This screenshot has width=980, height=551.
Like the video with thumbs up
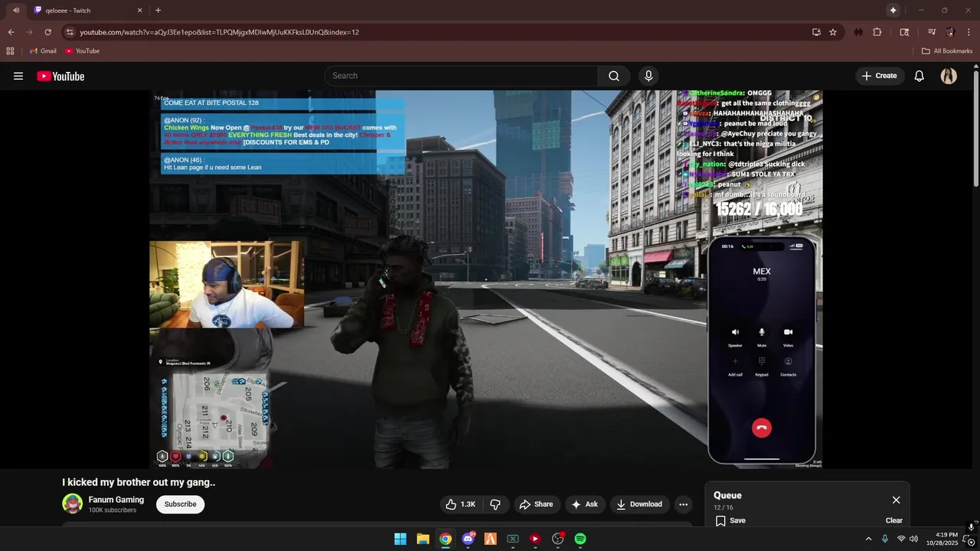(460, 504)
